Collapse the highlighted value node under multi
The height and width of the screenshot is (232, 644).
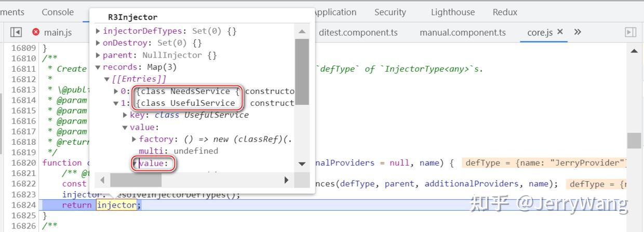click(x=135, y=163)
